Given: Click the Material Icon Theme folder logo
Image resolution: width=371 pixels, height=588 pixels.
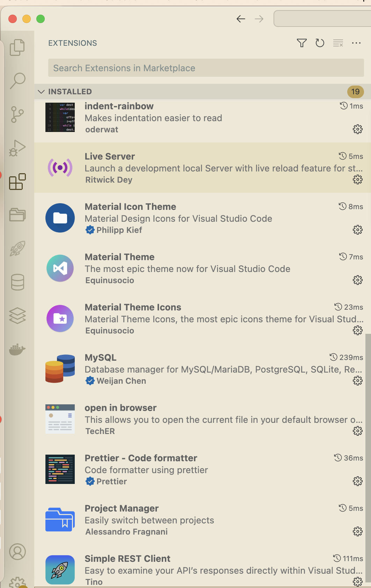Looking at the screenshot, I should tap(60, 218).
